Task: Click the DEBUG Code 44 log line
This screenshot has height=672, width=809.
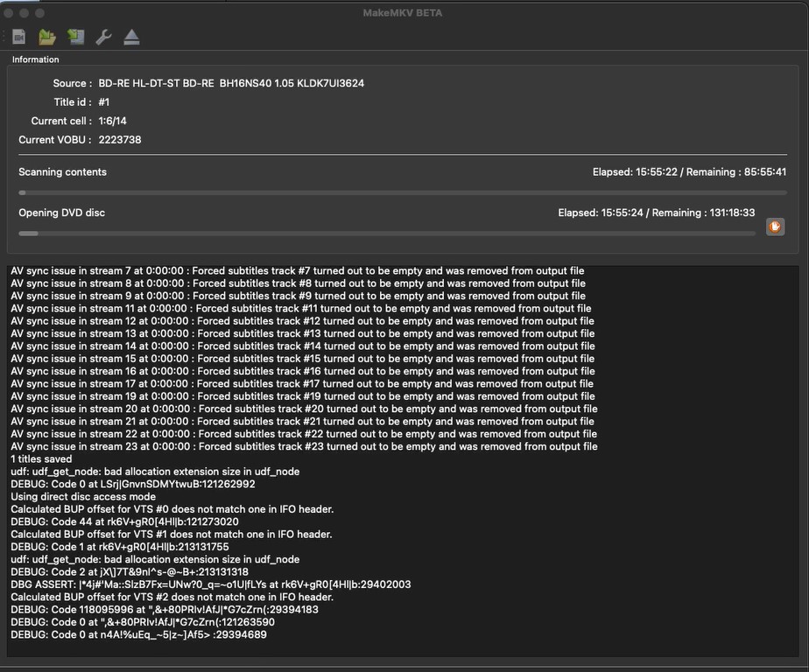Action: pyautogui.click(x=124, y=521)
